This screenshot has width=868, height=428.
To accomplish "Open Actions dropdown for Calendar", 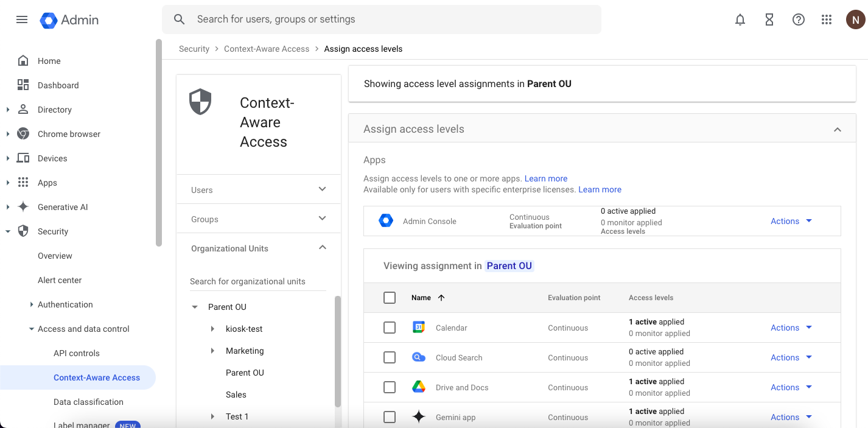I will click(791, 328).
